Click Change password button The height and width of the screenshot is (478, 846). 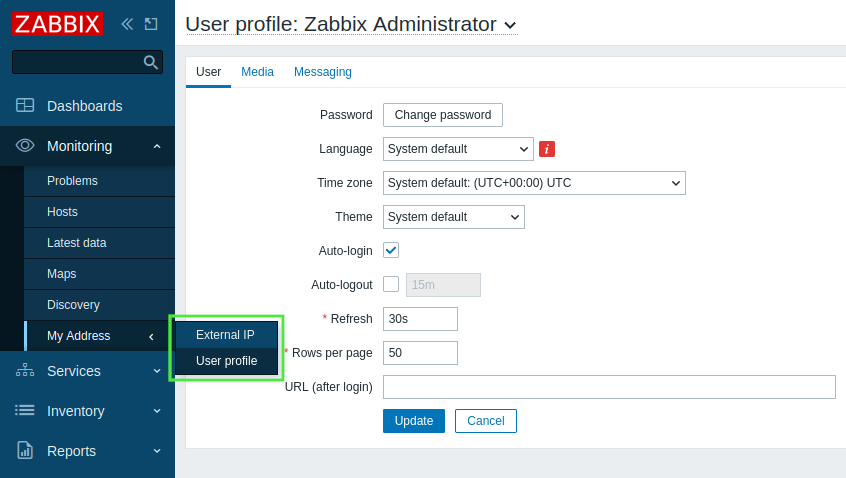[443, 115]
